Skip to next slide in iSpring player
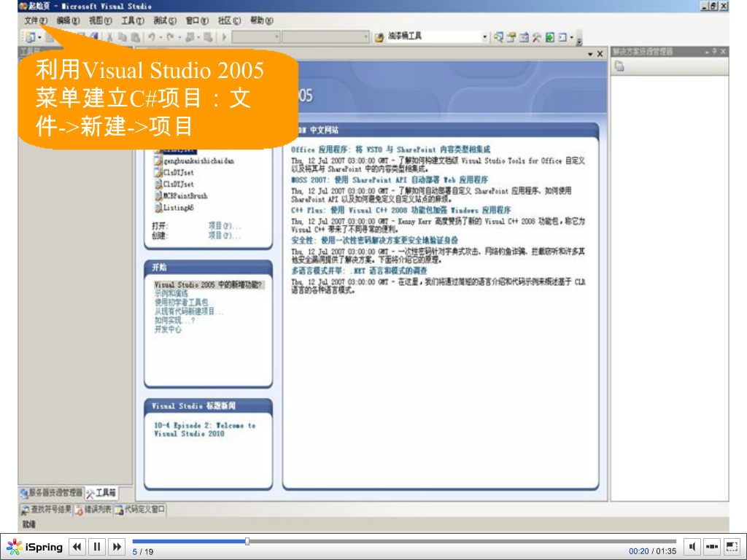The width and height of the screenshot is (747, 560). pos(117,547)
